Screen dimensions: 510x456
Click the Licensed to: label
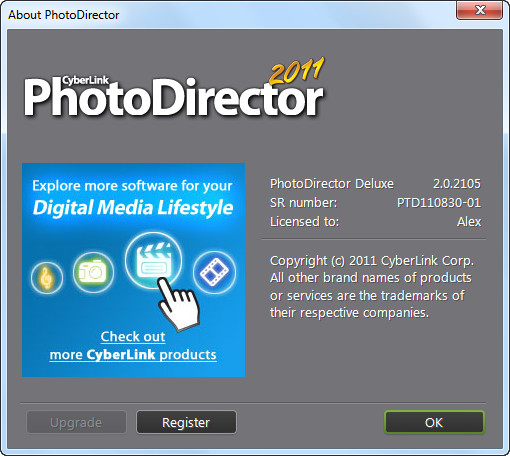click(x=304, y=222)
